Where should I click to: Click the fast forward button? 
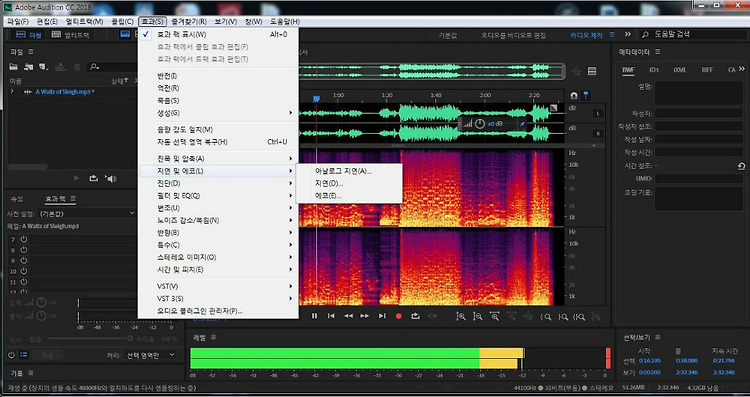[364, 316]
